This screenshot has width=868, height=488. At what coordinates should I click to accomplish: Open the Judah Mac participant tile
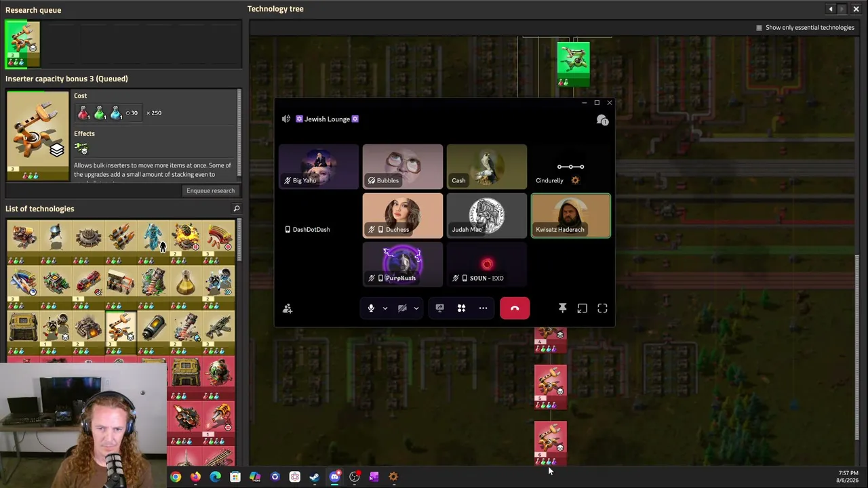point(487,216)
